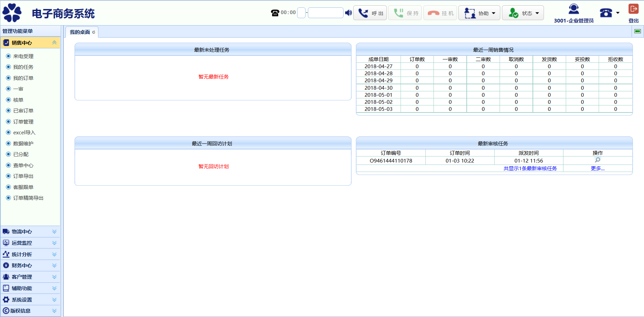
Task: Click the 登出 logout icon
Action: point(634,9)
